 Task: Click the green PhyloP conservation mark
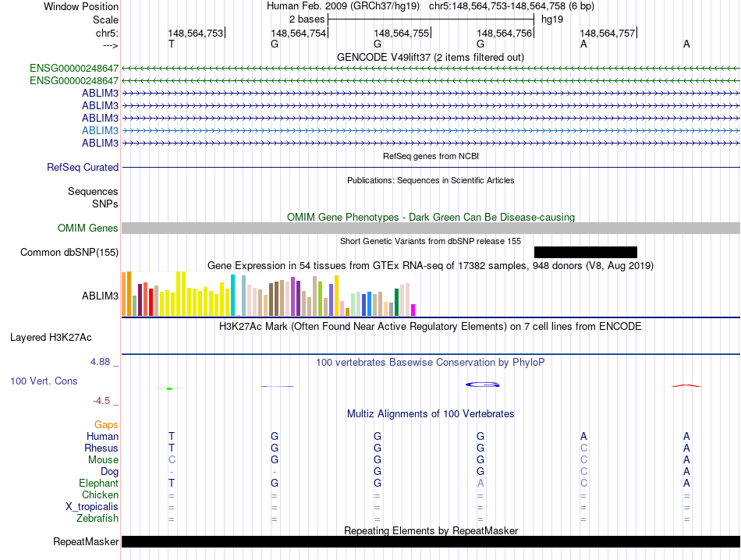point(169,388)
